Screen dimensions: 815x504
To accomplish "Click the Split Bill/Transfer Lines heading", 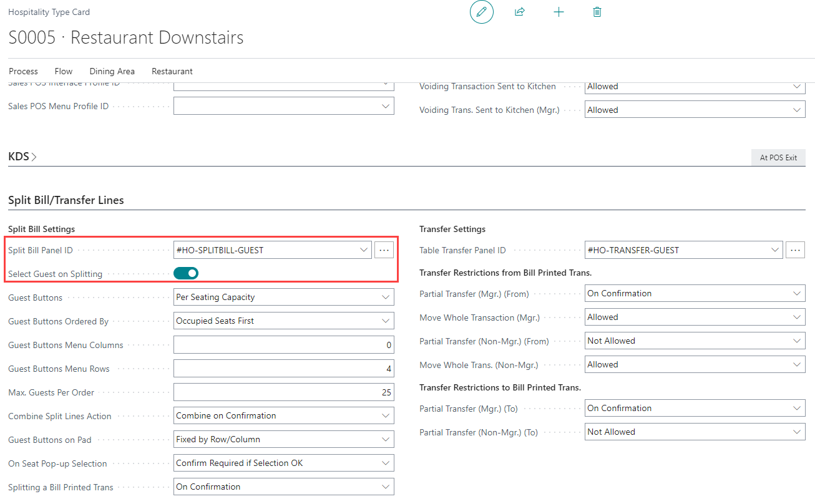I will [66, 200].
